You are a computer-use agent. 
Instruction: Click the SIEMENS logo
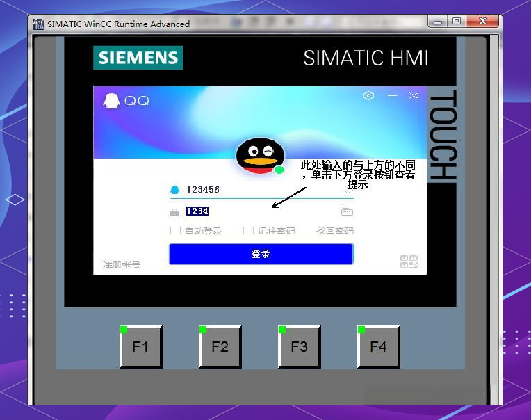point(138,58)
